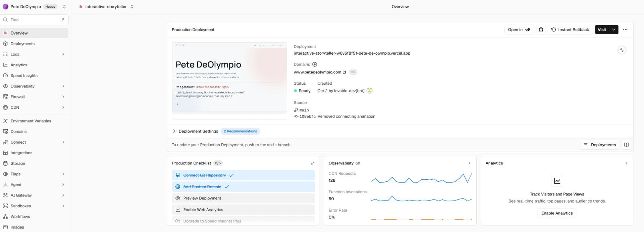Select Upgrade to Speed Insights Plus item
The image size is (644, 232).
point(243,221)
